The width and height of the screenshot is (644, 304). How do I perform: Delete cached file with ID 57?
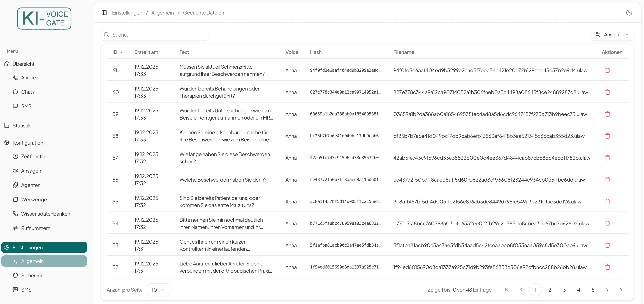pos(607,158)
